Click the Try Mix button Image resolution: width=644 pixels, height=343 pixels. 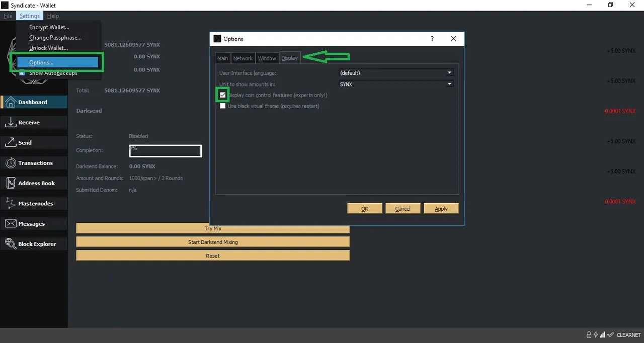click(213, 228)
